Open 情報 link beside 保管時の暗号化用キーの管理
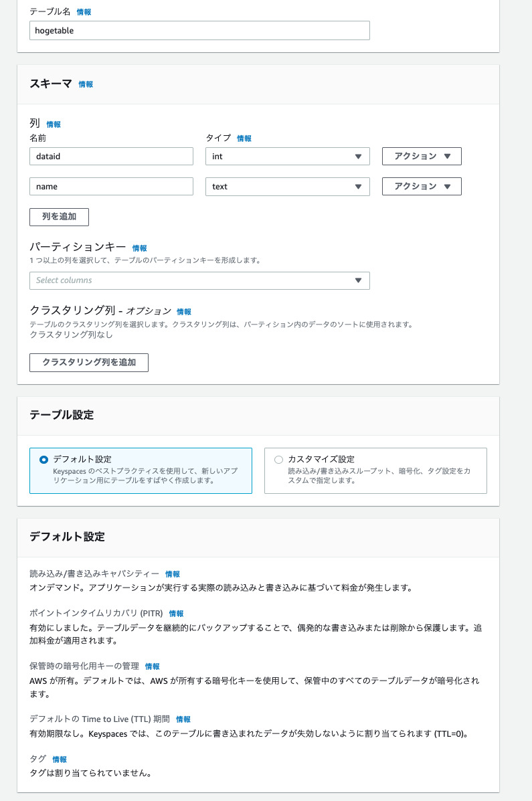 point(153,666)
